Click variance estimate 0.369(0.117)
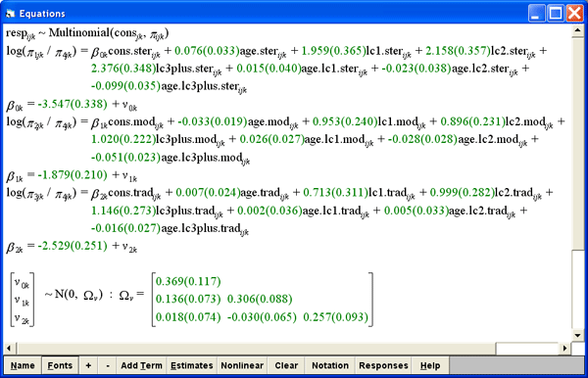 tap(188, 281)
